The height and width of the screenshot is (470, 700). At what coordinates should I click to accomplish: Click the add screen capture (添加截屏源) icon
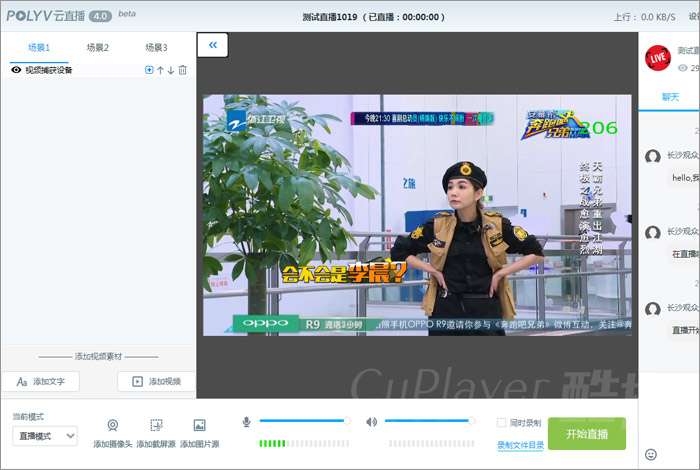156,425
